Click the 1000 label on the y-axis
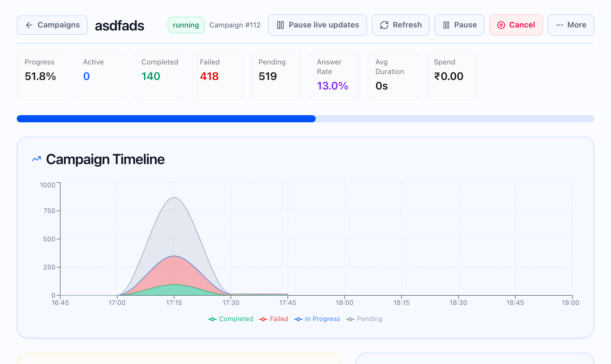 (48, 185)
